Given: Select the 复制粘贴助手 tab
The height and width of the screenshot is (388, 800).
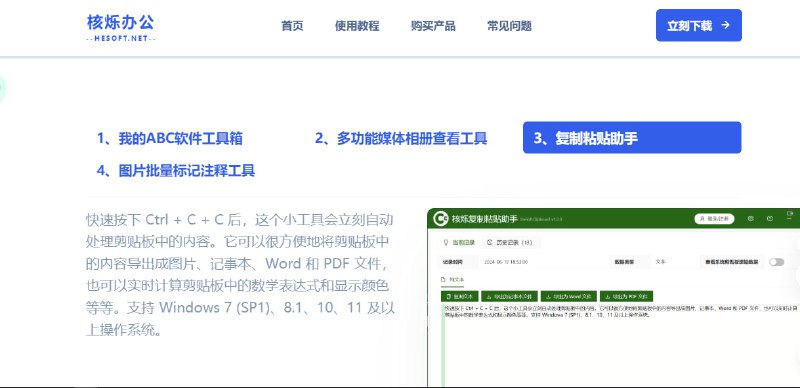Looking at the screenshot, I should [x=632, y=137].
